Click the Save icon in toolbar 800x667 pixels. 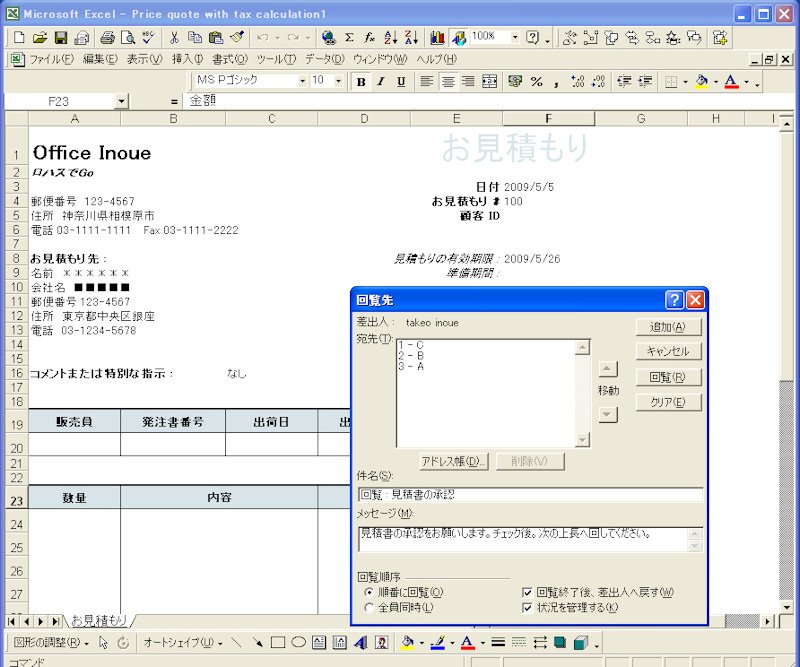point(61,37)
